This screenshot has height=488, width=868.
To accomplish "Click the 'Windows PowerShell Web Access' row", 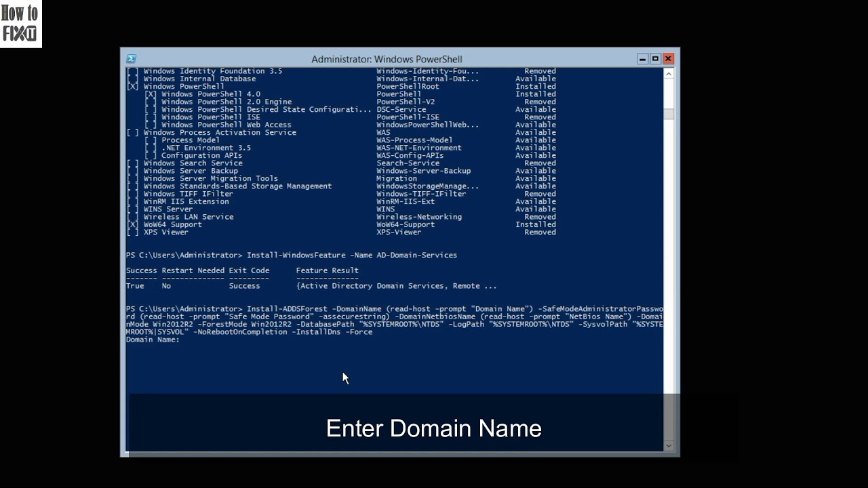I will click(x=350, y=125).
